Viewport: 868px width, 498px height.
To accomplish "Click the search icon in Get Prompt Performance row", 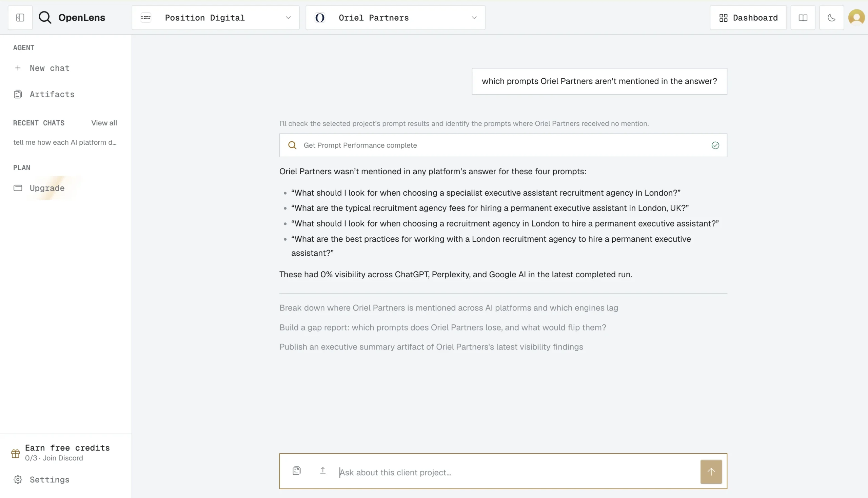I will [292, 145].
